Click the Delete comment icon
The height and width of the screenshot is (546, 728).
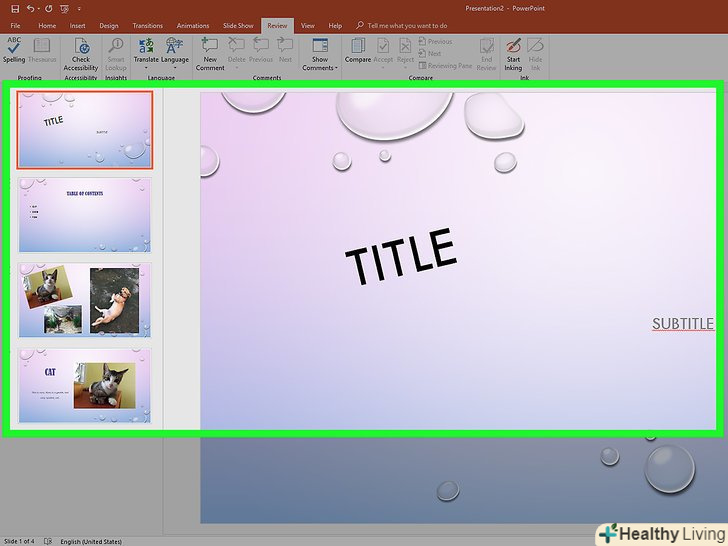pos(236,46)
